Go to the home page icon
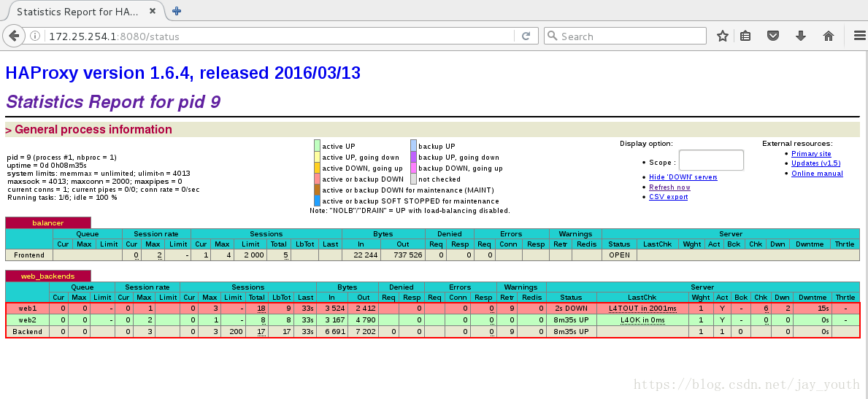 click(829, 36)
